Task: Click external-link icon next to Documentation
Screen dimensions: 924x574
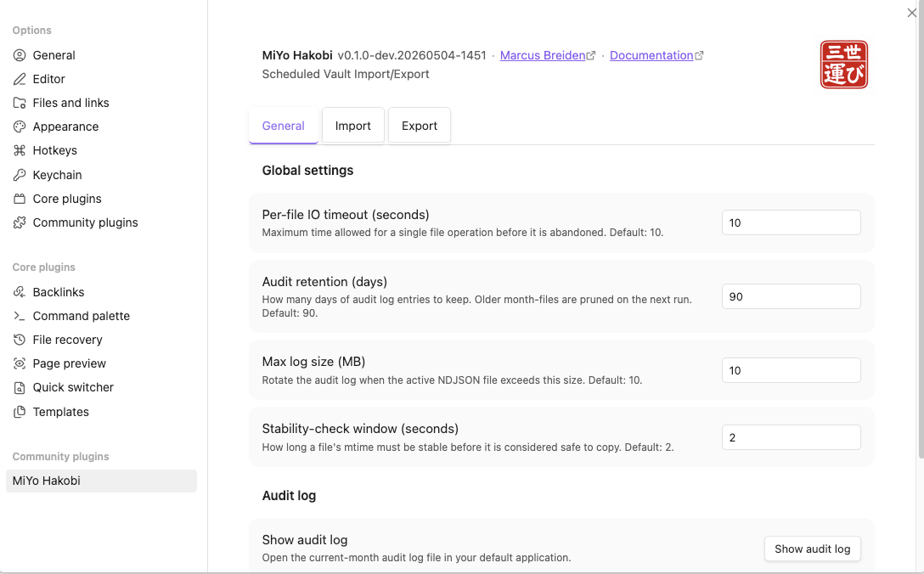Action: tap(699, 55)
